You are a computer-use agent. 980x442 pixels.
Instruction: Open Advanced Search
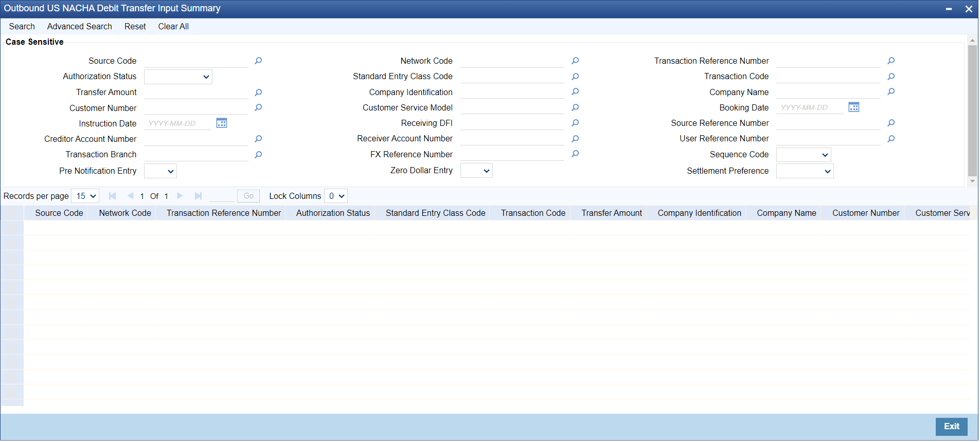click(x=80, y=27)
